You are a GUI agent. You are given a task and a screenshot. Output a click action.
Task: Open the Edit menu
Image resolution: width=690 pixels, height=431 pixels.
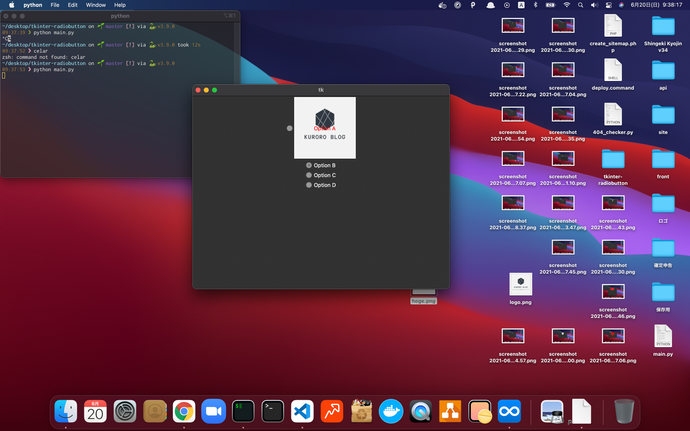[73, 5]
